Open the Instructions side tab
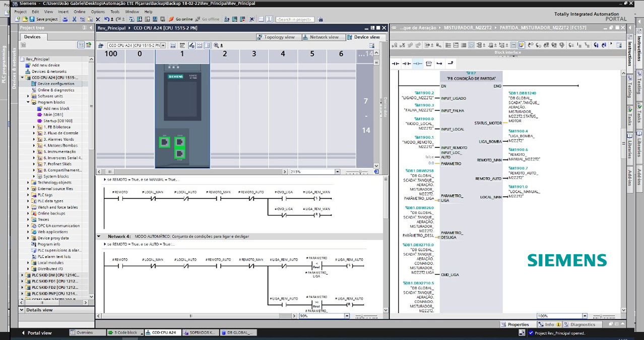This screenshot has width=644, height=340. (x=630, y=53)
